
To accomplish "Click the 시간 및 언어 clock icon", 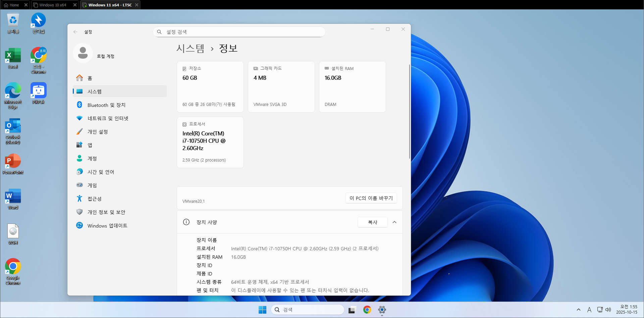I will (79, 172).
